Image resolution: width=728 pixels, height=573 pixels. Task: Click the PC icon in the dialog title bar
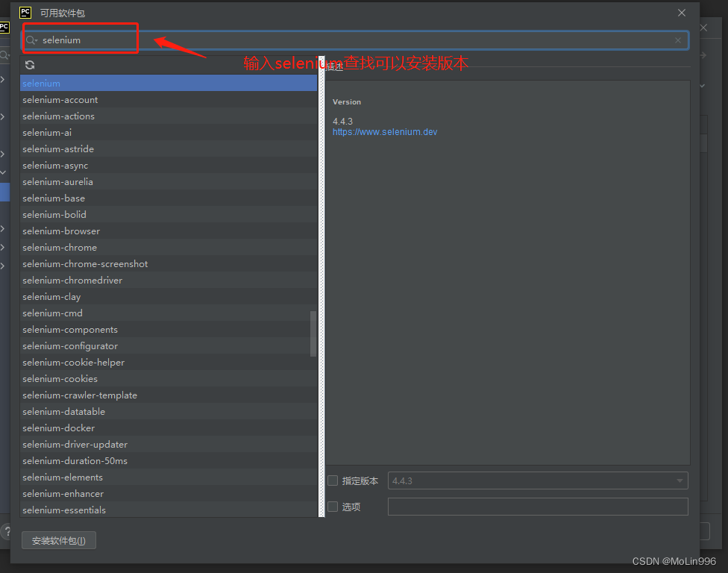pos(25,12)
